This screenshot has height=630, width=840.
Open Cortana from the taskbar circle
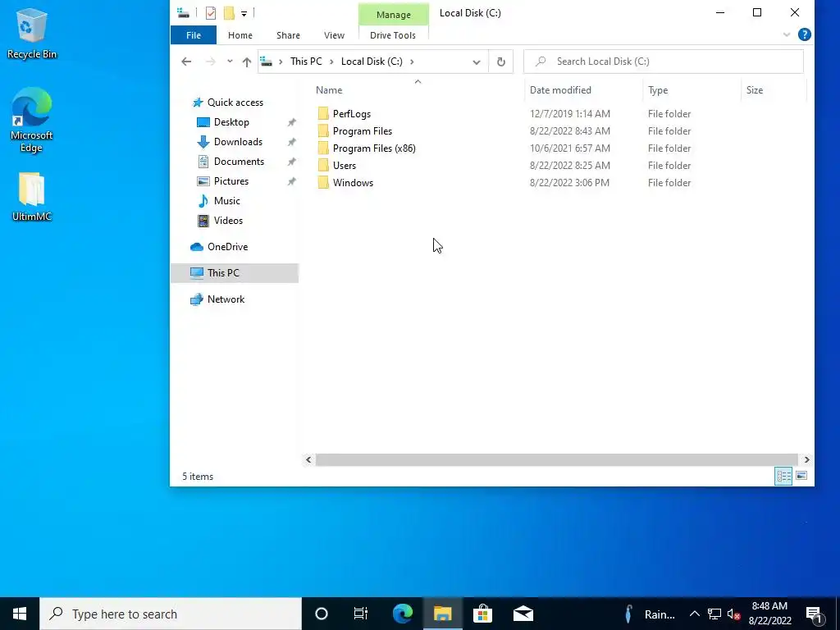(322, 614)
